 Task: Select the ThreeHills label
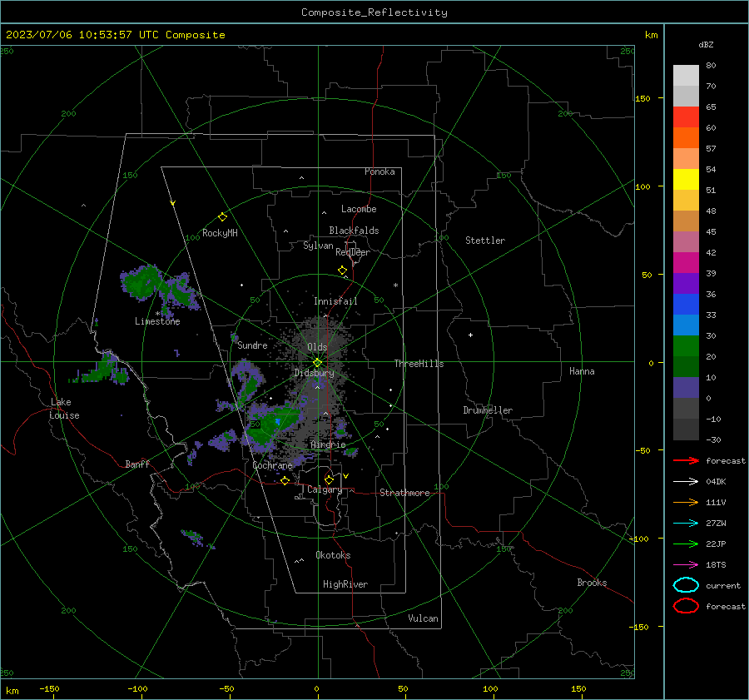coord(419,364)
